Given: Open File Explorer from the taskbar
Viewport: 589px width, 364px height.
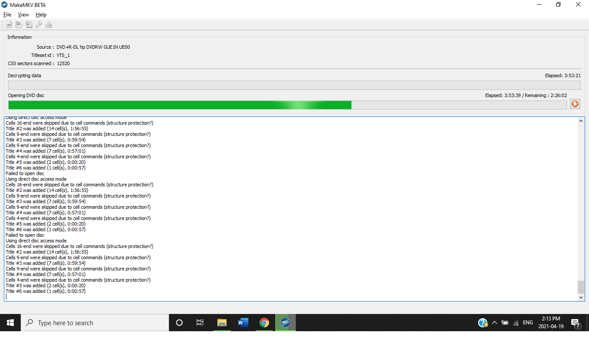Looking at the screenshot, I should (x=222, y=323).
